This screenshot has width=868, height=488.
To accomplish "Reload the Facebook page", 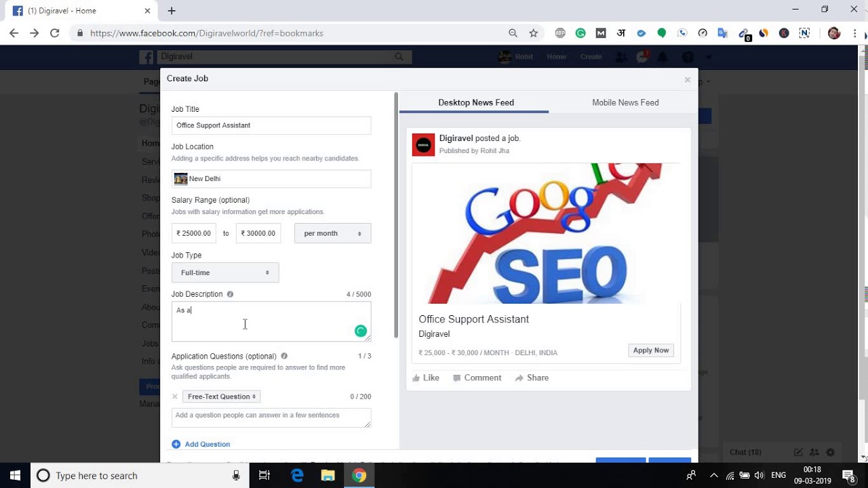I will tap(55, 33).
